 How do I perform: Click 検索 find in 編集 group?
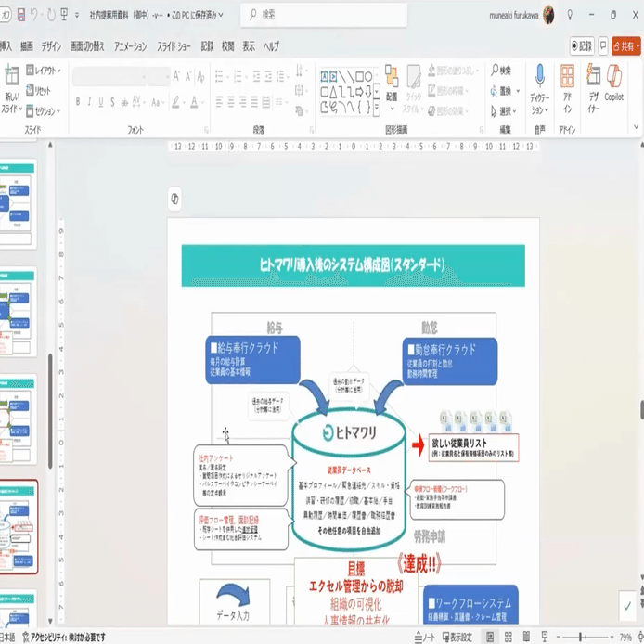pyautogui.click(x=501, y=71)
